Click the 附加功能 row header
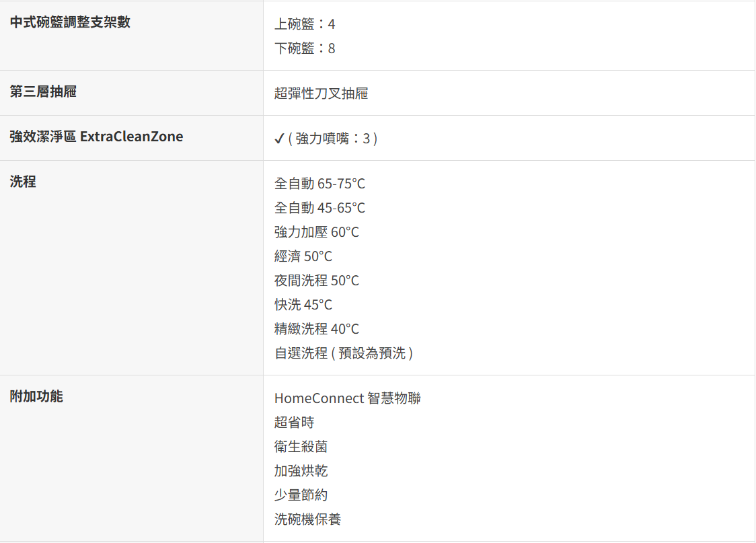Screen dimensions: 756x543 coord(36,396)
